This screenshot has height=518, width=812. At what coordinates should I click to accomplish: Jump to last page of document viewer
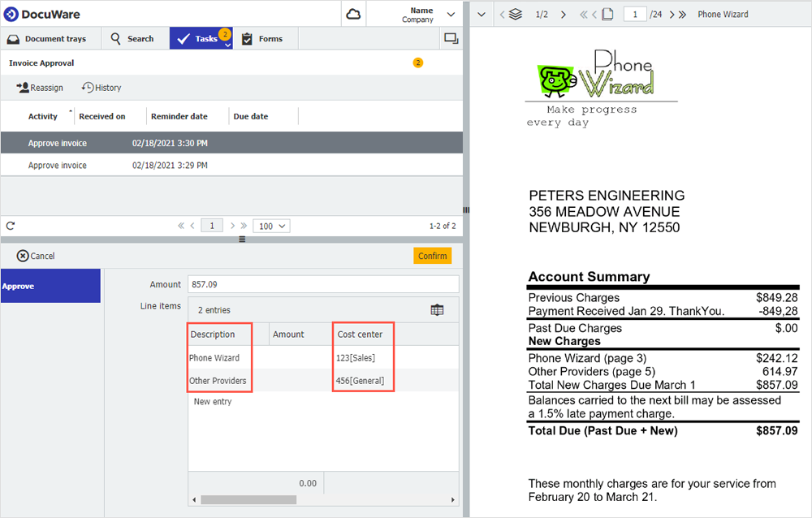(682, 14)
